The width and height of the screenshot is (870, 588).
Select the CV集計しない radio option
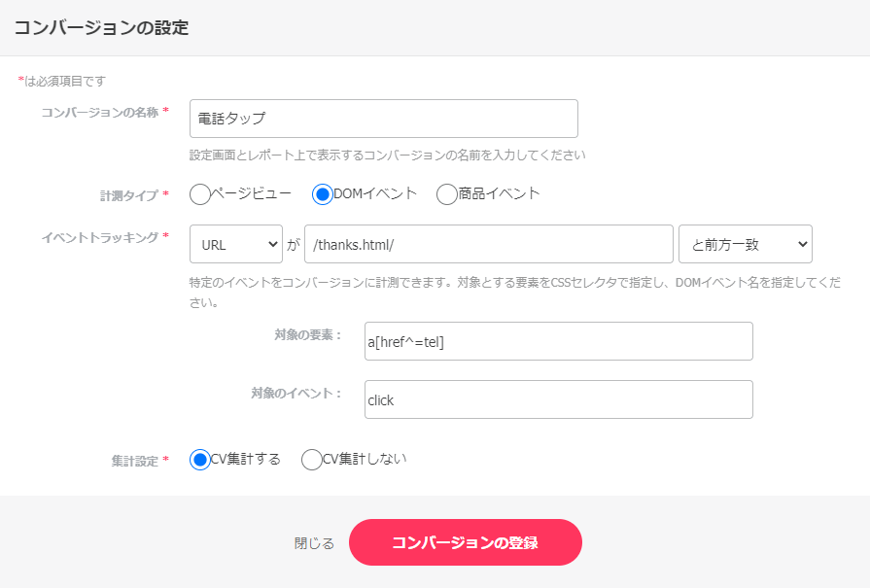[312, 459]
